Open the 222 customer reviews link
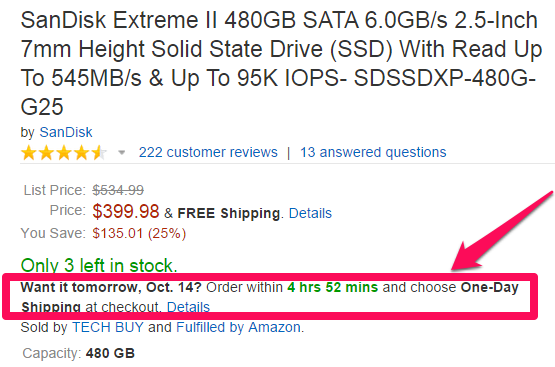Viewport: 555px width, 367px height. 208,152
